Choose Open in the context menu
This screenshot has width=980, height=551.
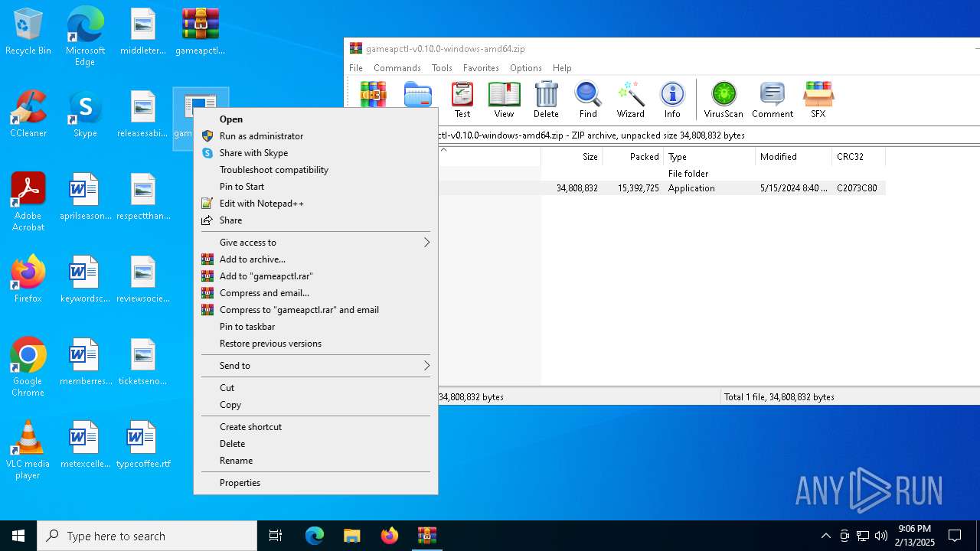(x=316, y=119)
